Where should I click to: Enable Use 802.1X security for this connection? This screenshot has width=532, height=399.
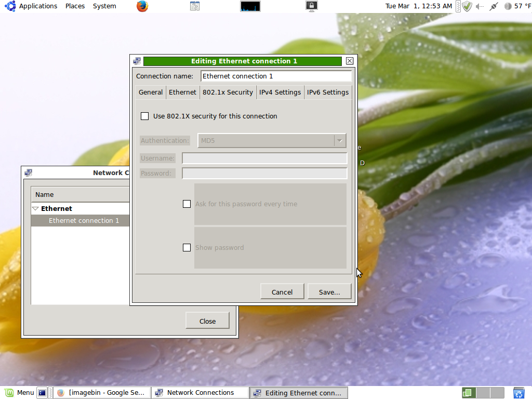pyautogui.click(x=144, y=116)
